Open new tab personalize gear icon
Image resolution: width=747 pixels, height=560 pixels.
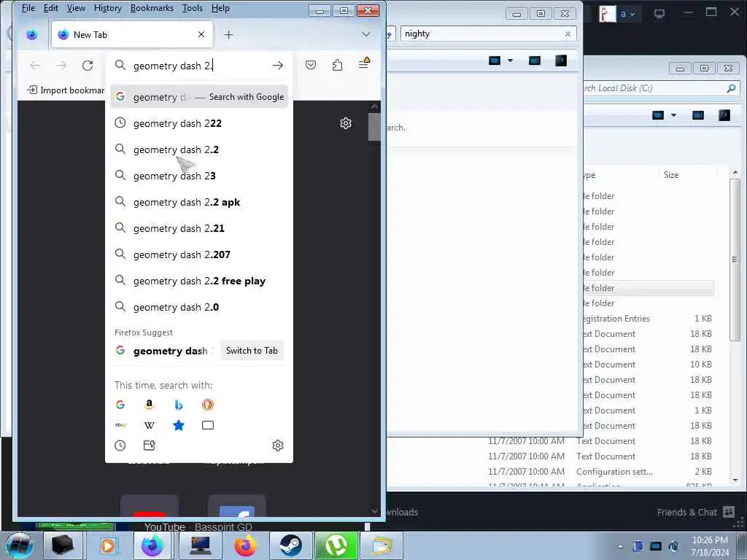[x=346, y=123]
